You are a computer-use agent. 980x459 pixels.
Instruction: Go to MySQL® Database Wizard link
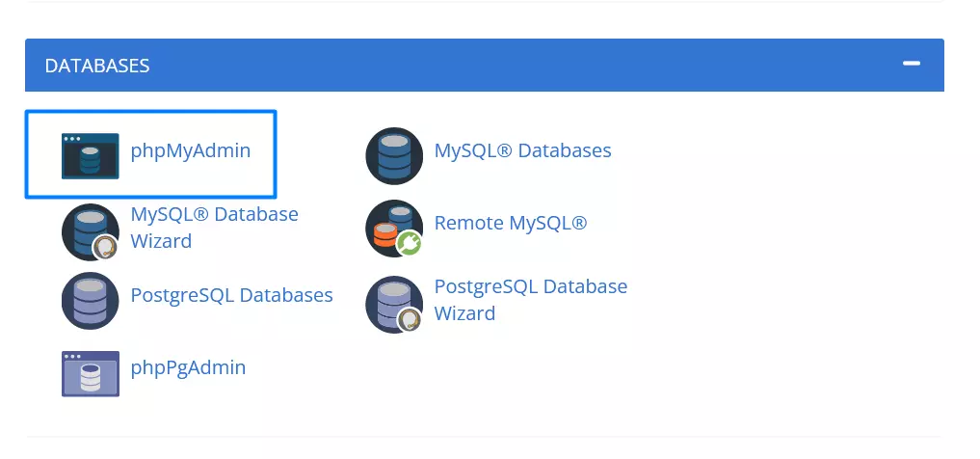(x=214, y=227)
